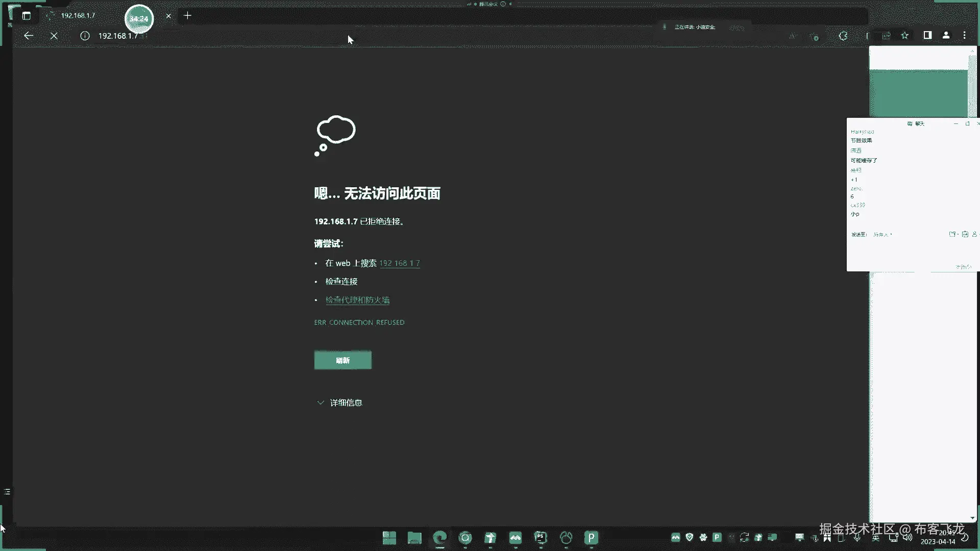Toggle the browser sidebar panel icon
The height and width of the screenshot is (551, 980).
click(x=927, y=35)
